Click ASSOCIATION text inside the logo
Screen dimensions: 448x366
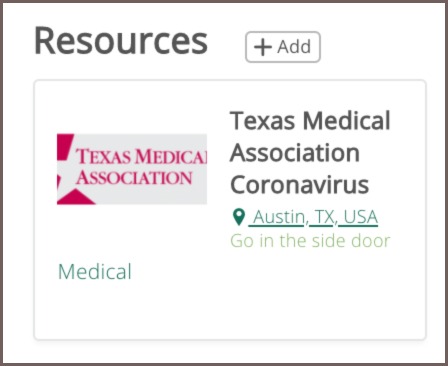(134, 178)
